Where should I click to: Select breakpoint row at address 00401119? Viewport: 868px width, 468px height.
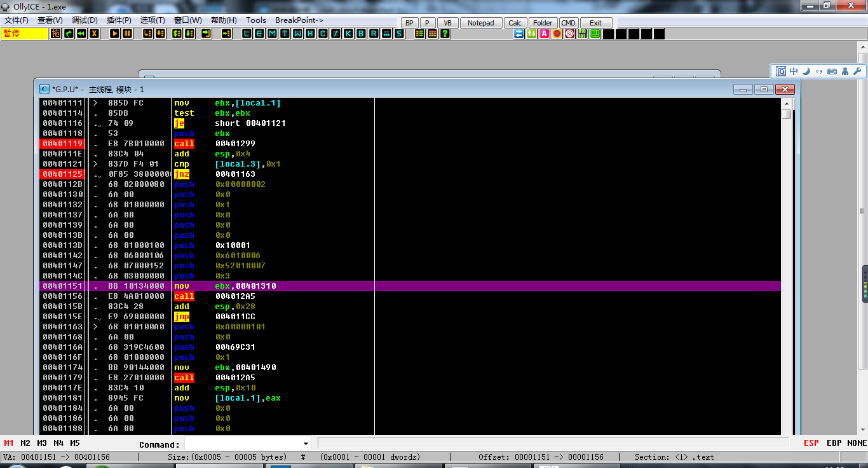tap(410, 144)
